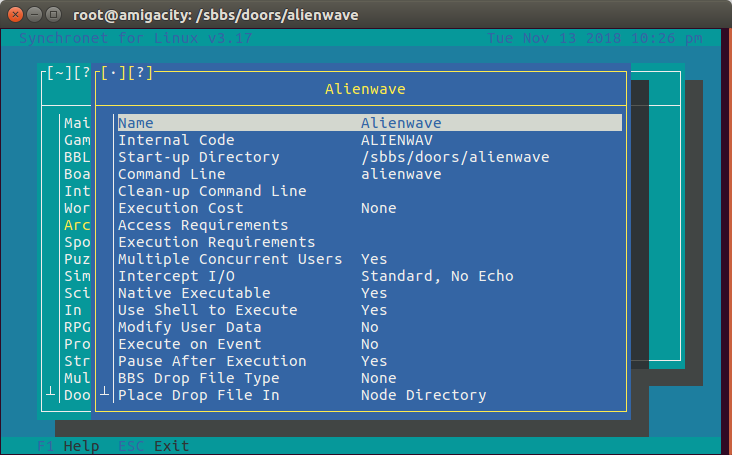
Task: Select the Puz entry in background list
Action: pyautogui.click(x=77, y=259)
